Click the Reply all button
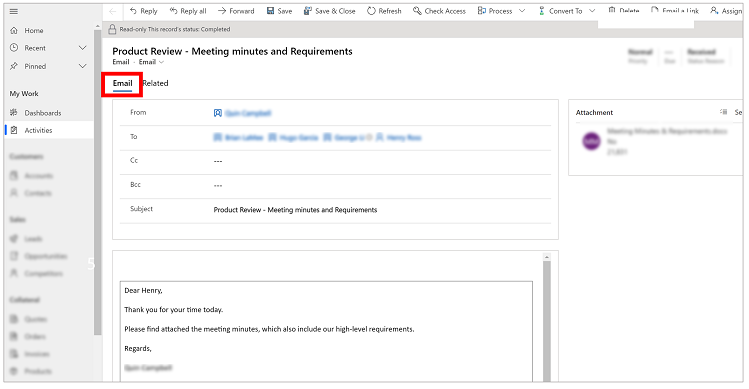749x389 pixels. point(188,11)
